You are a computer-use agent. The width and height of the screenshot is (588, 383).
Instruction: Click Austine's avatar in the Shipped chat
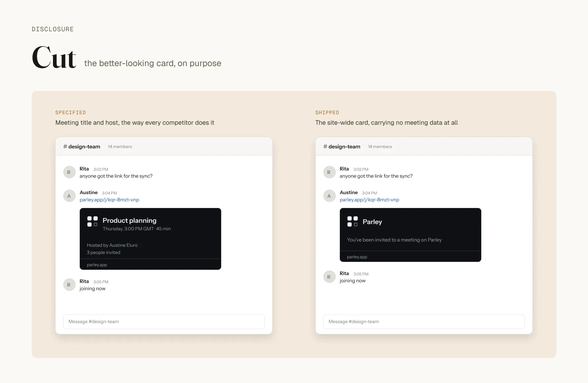[x=329, y=196]
